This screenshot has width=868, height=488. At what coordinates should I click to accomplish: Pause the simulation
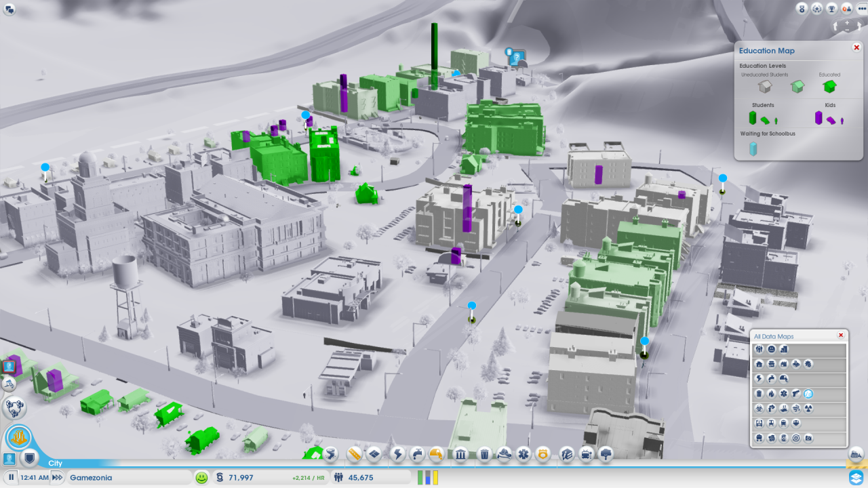pos(11,477)
